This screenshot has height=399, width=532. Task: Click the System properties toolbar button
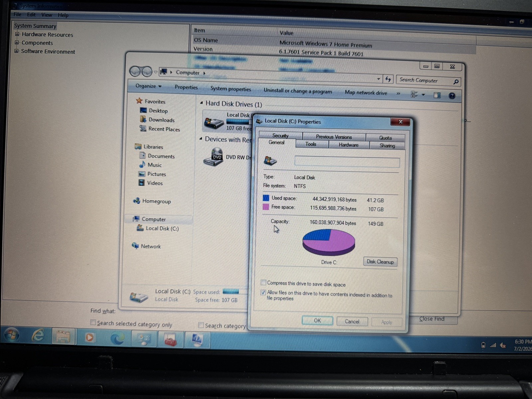coord(230,89)
